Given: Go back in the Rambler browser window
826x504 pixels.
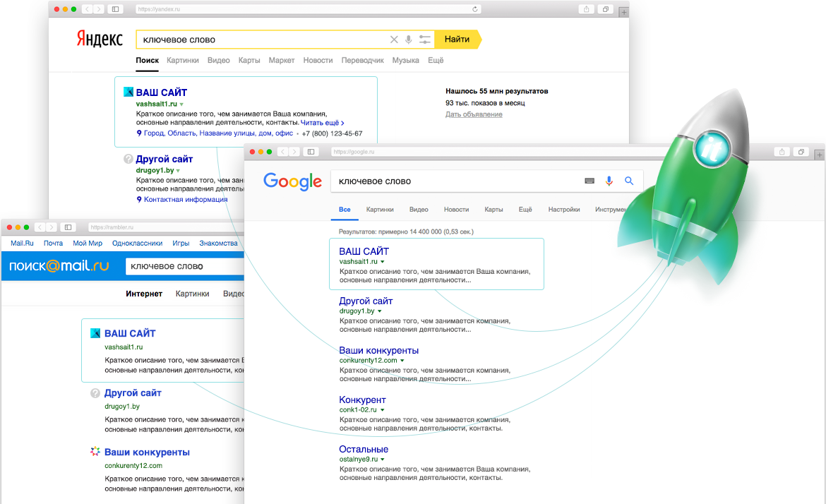Looking at the screenshot, I should (40, 227).
